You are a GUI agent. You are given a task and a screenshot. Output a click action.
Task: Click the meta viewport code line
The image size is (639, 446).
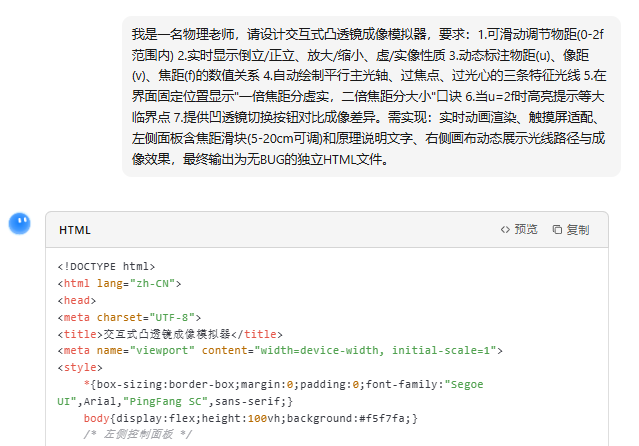coord(280,350)
